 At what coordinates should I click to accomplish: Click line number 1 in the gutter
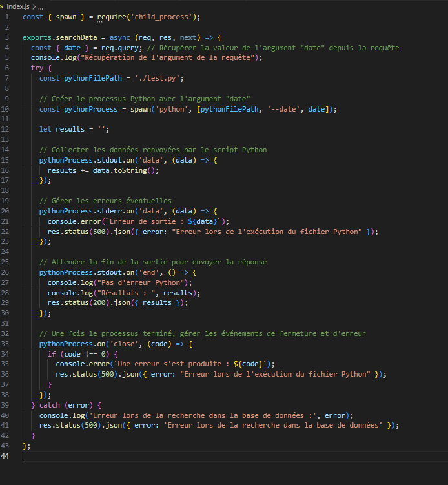click(x=6, y=17)
